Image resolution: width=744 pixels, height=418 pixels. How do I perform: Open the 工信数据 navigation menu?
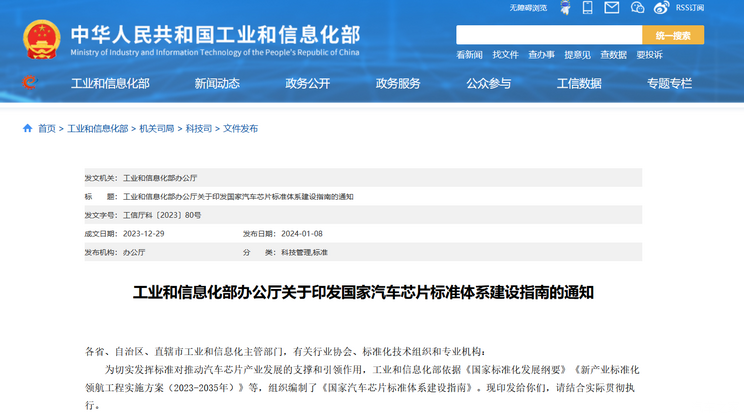[579, 84]
